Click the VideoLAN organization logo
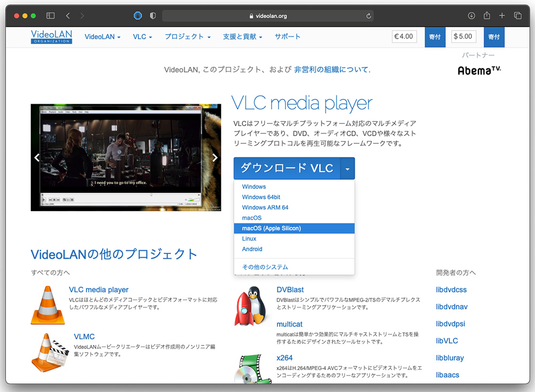The image size is (535, 392). (51, 36)
